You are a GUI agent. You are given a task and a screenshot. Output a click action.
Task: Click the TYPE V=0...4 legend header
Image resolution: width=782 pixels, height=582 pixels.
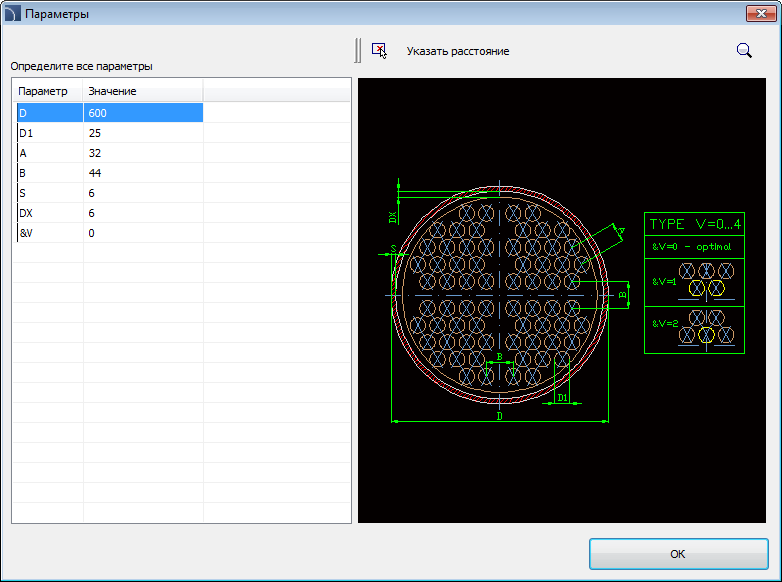click(x=695, y=224)
